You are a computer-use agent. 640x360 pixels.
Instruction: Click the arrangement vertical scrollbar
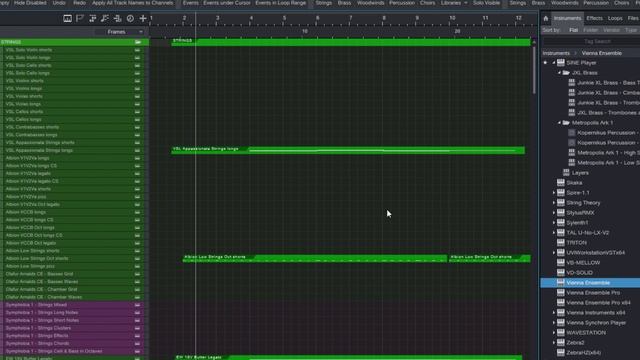tap(534, 69)
